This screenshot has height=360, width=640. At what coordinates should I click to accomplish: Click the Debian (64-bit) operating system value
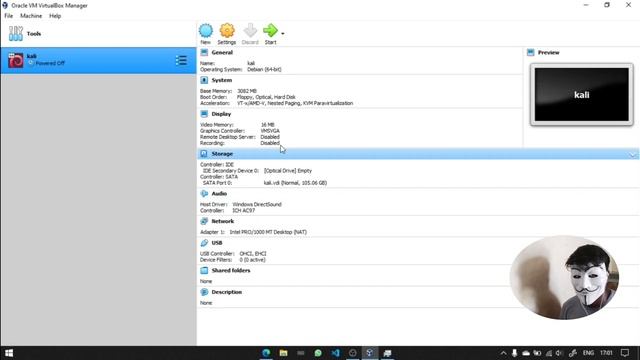(x=264, y=69)
